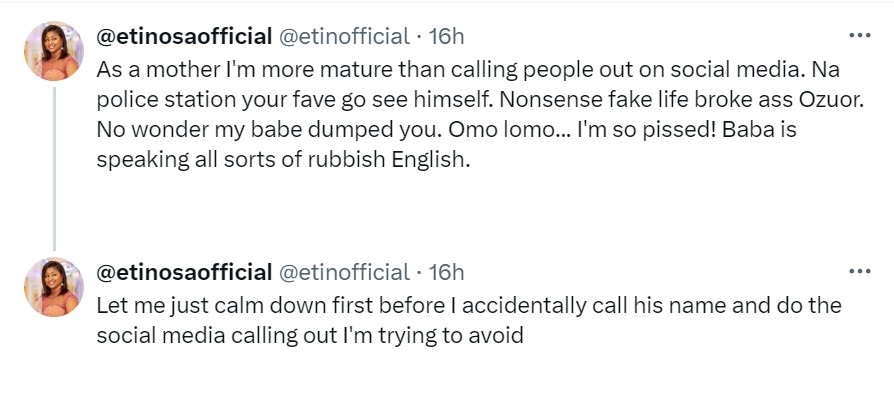Open the first tweet's 16h timestamp
Screen dimensions: 894x409
click(446, 37)
